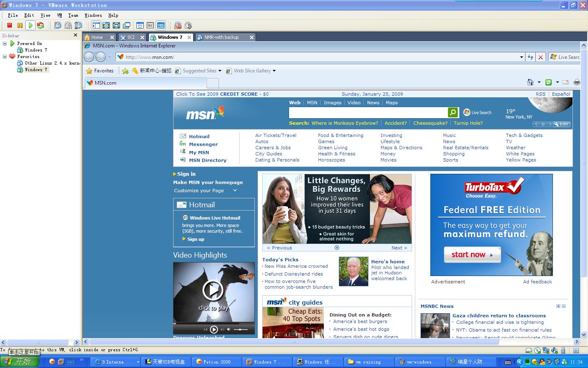Viewport: 588px width, 368px height.
Task: Switch to the Home tab
Action: pyautogui.click(x=96, y=37)
